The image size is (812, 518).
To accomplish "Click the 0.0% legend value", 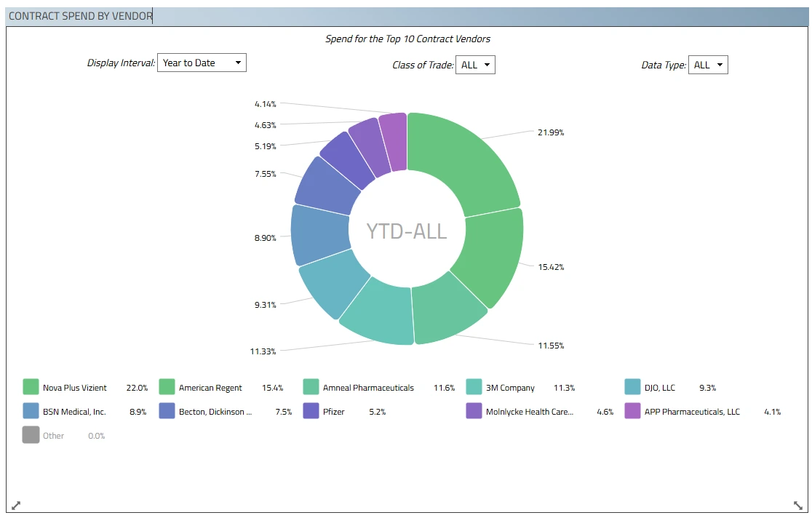I will point(96,436).
